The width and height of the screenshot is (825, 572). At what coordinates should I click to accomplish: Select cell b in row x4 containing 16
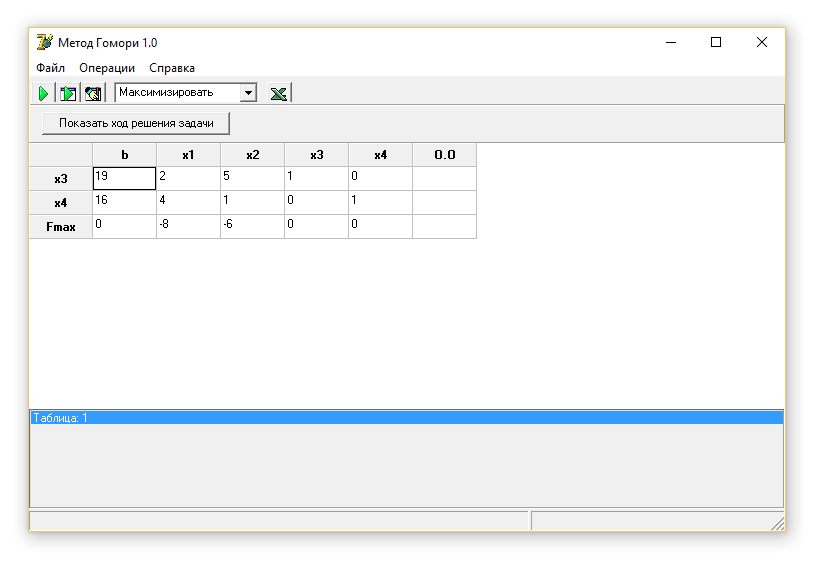click(x=125, y=203)
